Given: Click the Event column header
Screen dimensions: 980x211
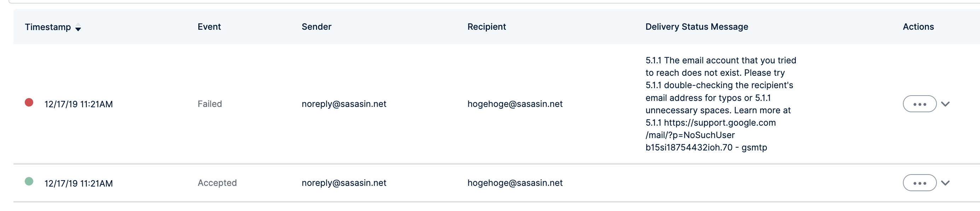Looking at the screenshot, I should [209, 27].
